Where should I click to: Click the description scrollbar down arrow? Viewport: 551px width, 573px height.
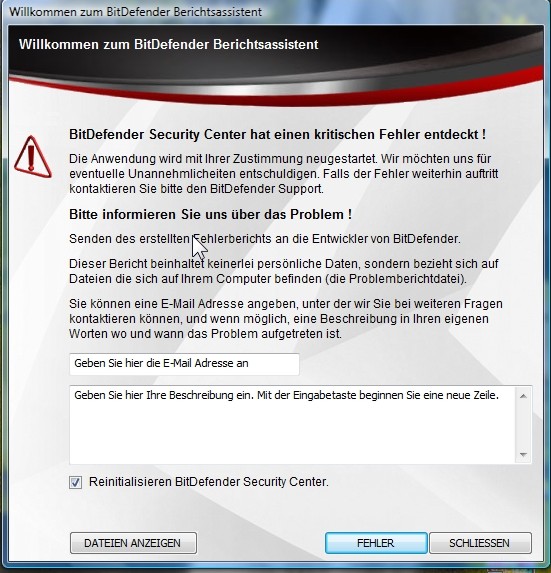pos(523,455)
